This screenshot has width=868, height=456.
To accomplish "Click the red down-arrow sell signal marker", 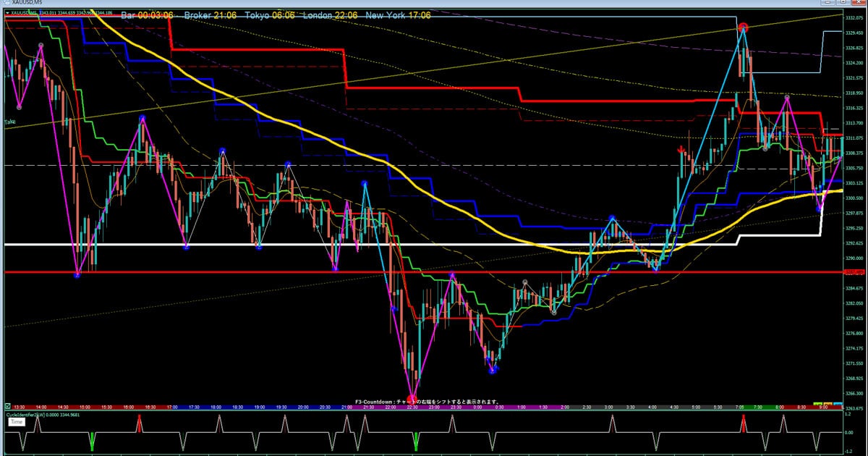I will coord(681,150).
